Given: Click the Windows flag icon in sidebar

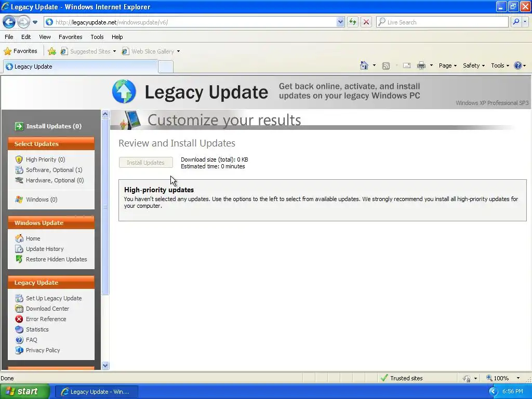Looking at the screenshot, I should 19,199.
